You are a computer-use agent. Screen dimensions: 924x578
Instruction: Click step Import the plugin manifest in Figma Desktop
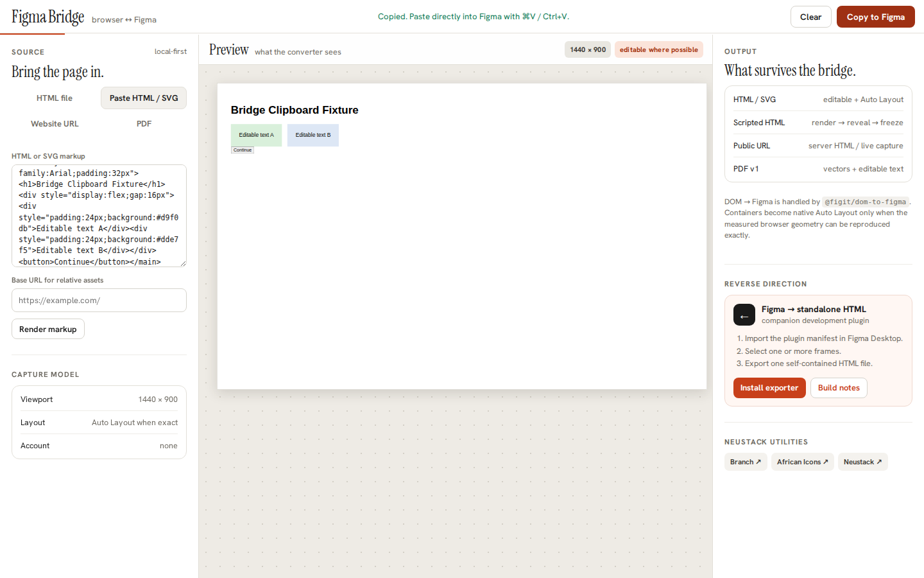[x=823, y=338]
